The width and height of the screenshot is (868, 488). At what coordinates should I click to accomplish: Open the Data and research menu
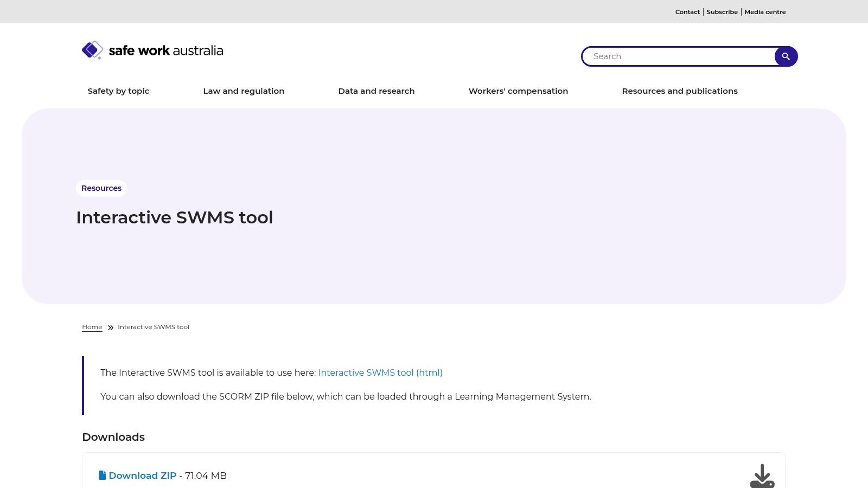pyautogui.click(x=376, y=91)
